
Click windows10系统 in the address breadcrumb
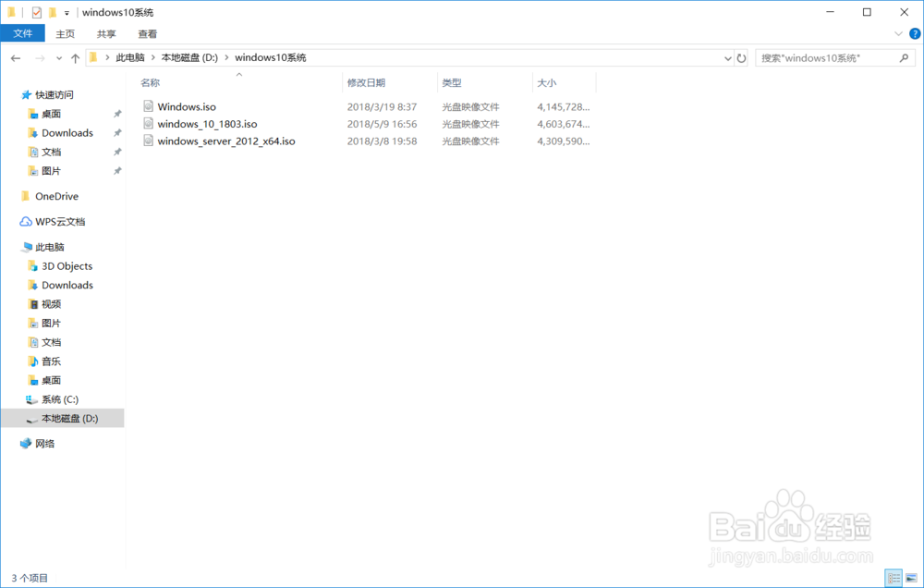coord(271,57)
